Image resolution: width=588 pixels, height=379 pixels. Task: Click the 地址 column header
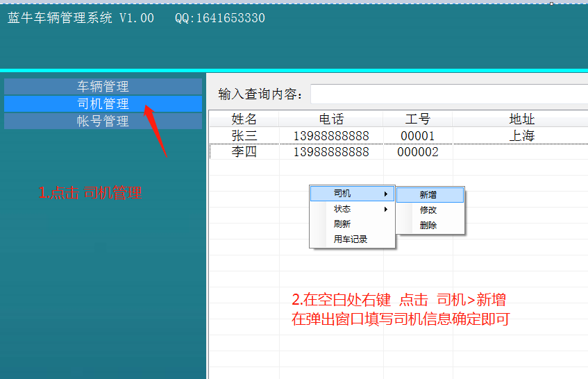521,119
